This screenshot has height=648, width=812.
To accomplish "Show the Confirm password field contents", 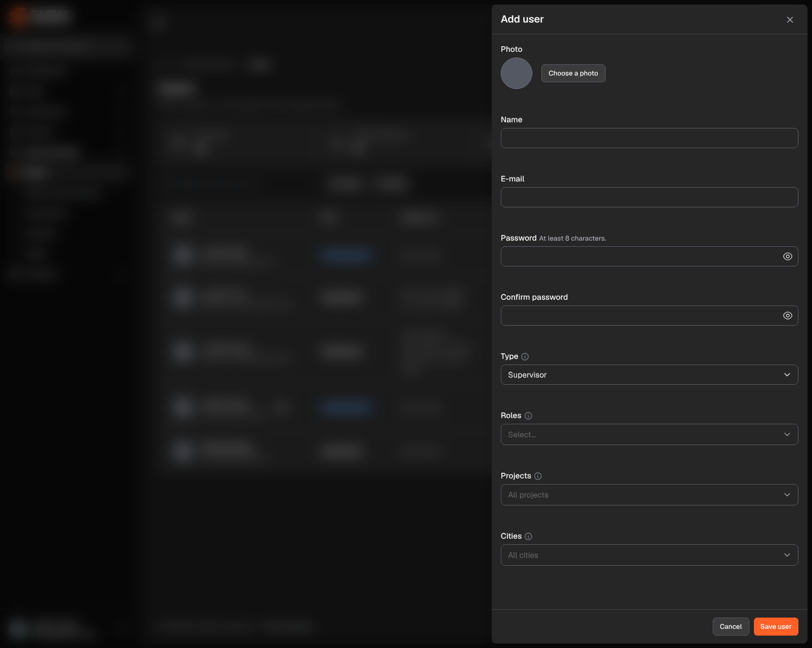I will tap(788, 316).
